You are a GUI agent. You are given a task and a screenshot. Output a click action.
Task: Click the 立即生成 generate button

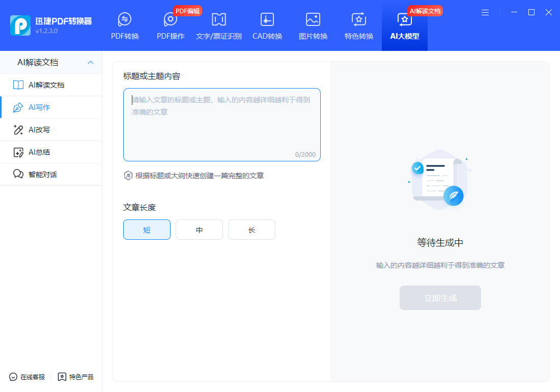440,298
